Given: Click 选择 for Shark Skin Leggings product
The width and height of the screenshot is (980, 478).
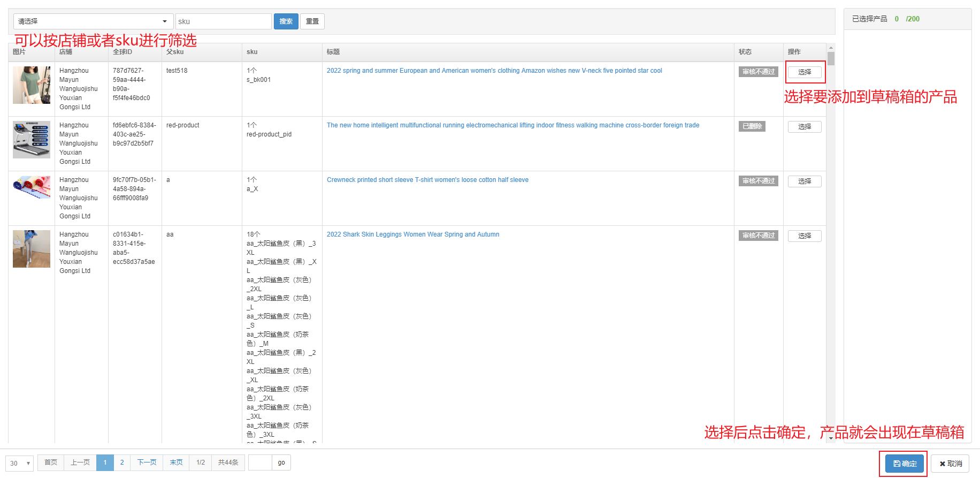Looking at the screenshot, I should point(805,236).
